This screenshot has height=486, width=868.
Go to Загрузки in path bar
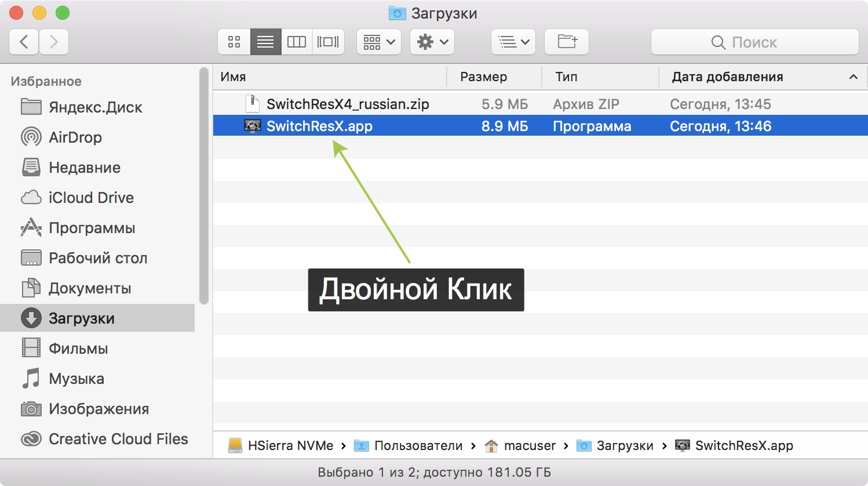coord(615,445)
